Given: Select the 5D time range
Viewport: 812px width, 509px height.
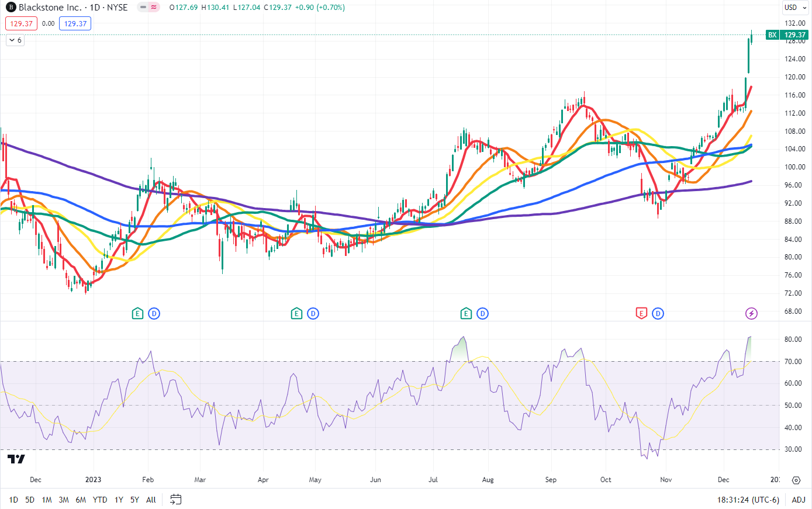Looking at the screenshot, I should 30,500.
